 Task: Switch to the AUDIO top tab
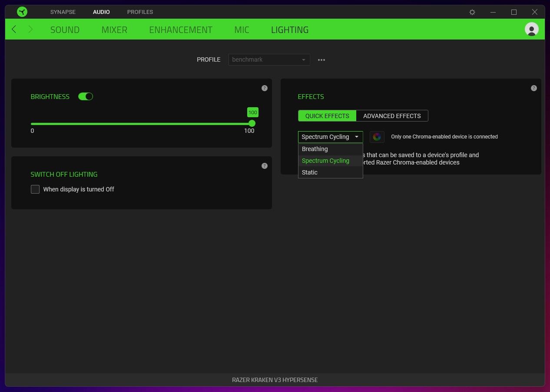(x=101, y=12)
